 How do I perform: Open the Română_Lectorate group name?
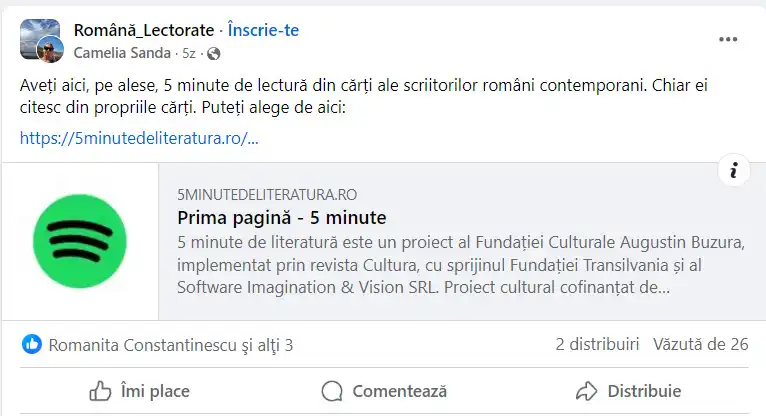144,30
